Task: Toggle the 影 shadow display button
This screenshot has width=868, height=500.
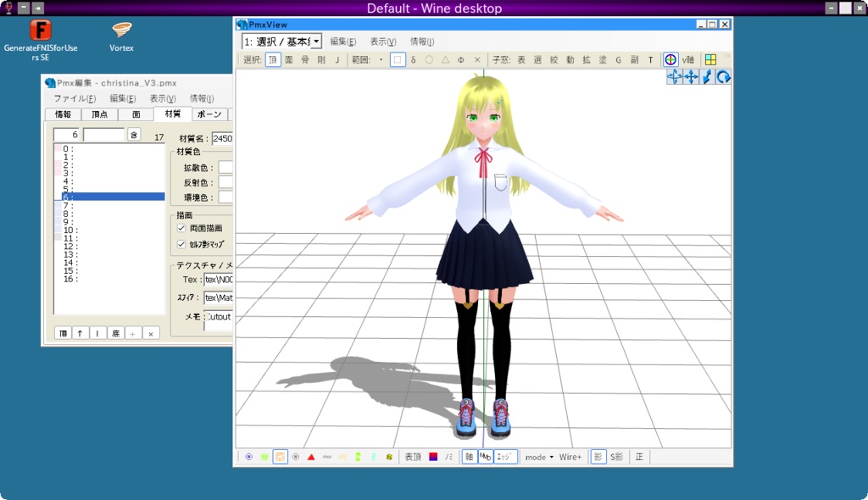Action: point(597,457)
